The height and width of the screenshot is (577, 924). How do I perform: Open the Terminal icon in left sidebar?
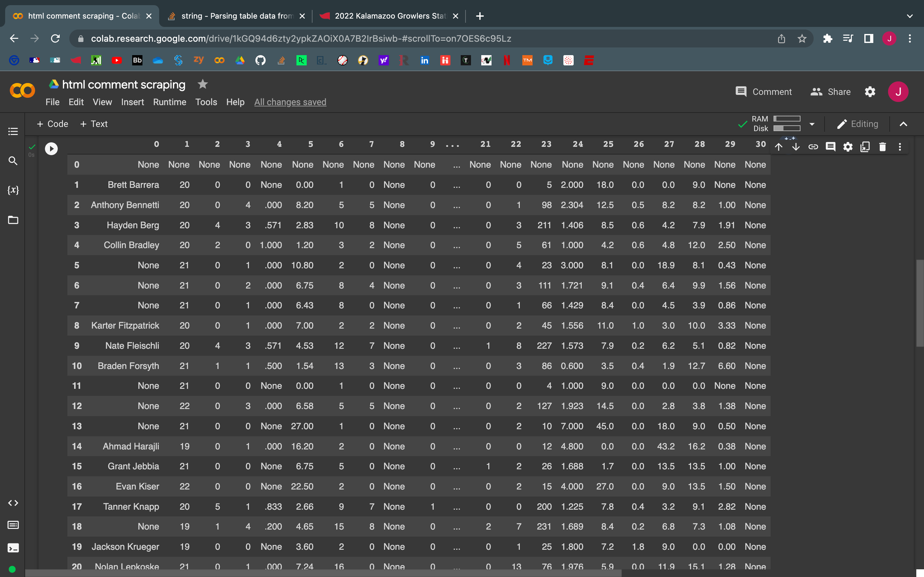13,548
